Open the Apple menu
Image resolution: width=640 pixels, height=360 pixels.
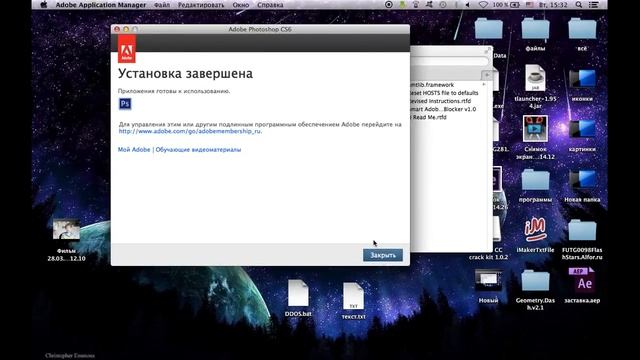point(44,5)
